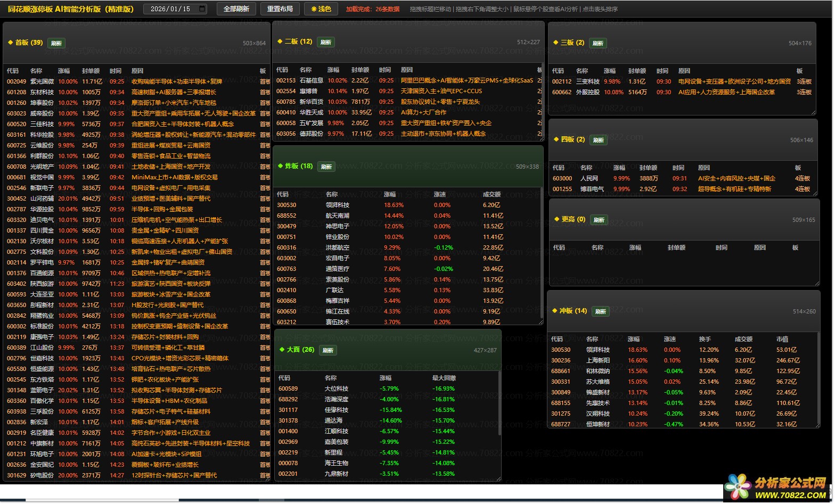Click the diamond icon beside 首板 title
The image size is (835, 504).
coord(10,43)
